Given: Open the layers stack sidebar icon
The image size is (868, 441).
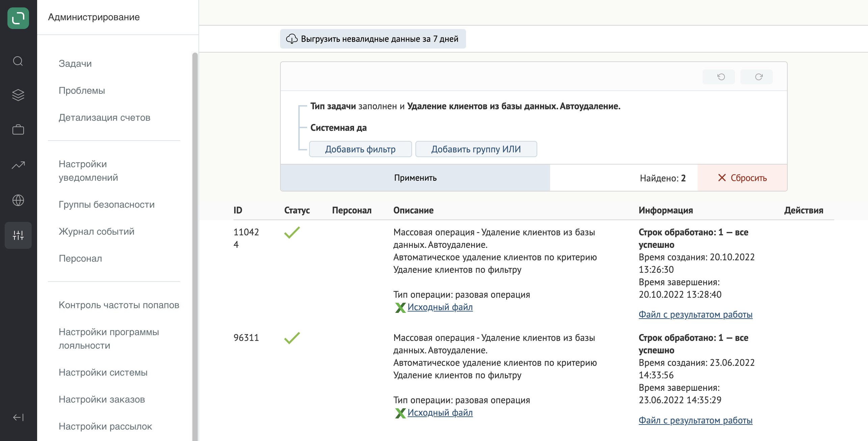Looking at the screenshot, I should click(x=18, y=95).
